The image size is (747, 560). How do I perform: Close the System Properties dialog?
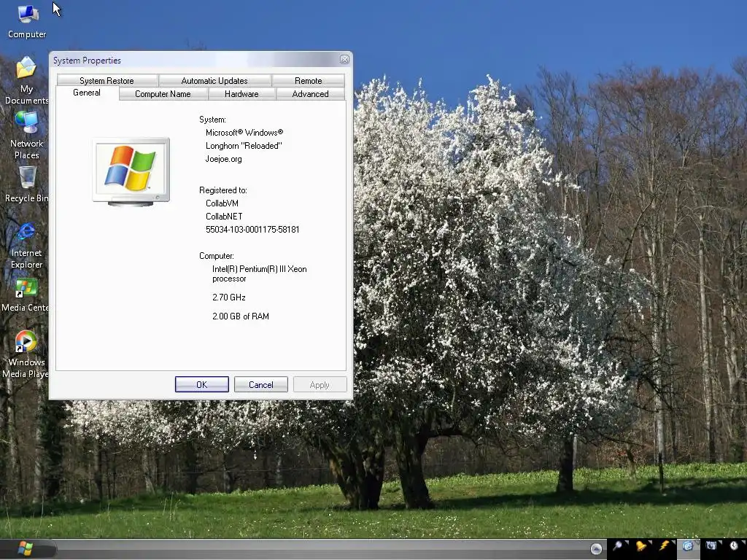point(344,60)
